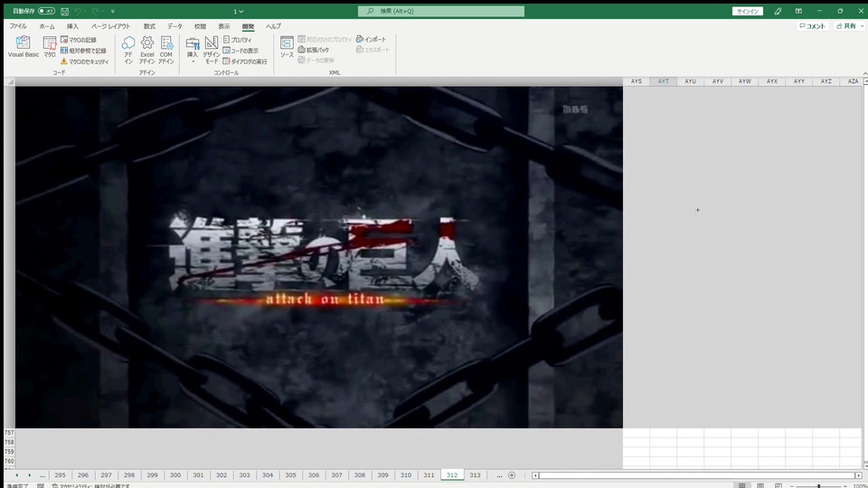Click the Share (共有) button
This screenshot has height=488, width=868.
click(x=849, y=26)
